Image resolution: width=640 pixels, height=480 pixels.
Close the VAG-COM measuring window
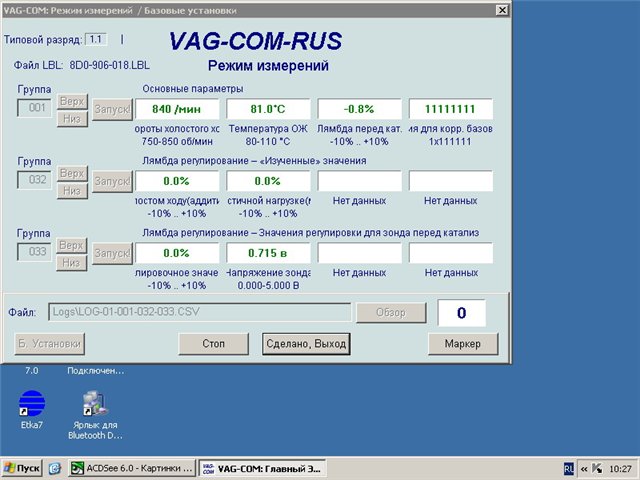[502, 10]
